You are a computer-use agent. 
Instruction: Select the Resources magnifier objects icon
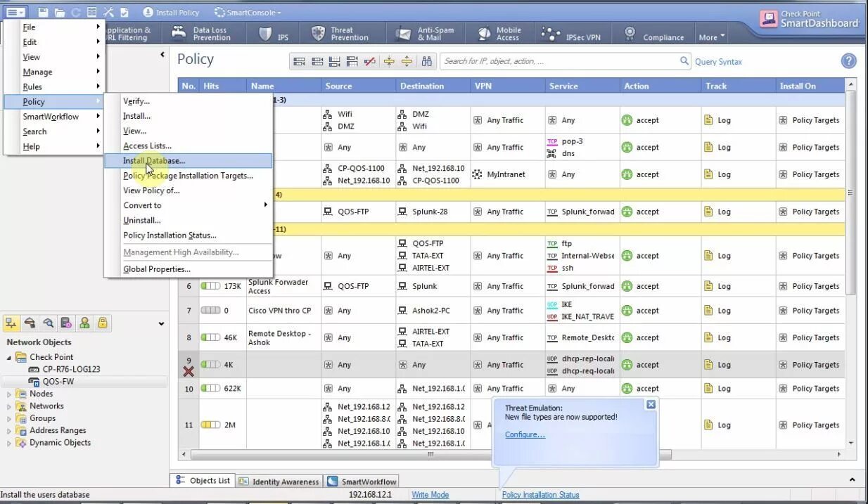coord(48,323)
